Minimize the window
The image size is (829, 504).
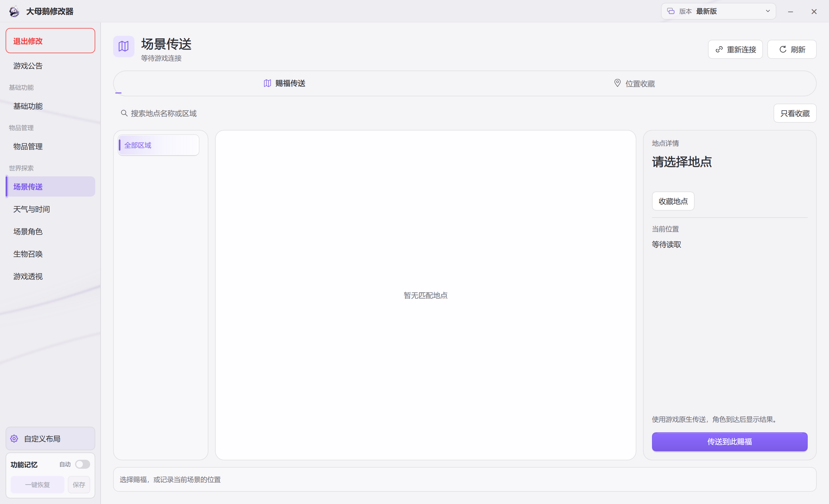click(790, 12)
